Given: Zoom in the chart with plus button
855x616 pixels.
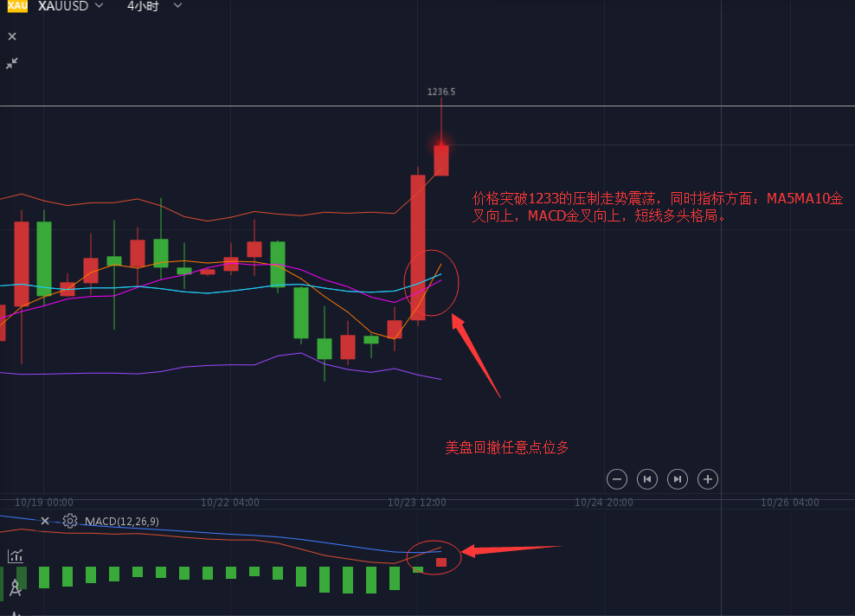Looking at the screenshot, I should click(x=708, y=478).
